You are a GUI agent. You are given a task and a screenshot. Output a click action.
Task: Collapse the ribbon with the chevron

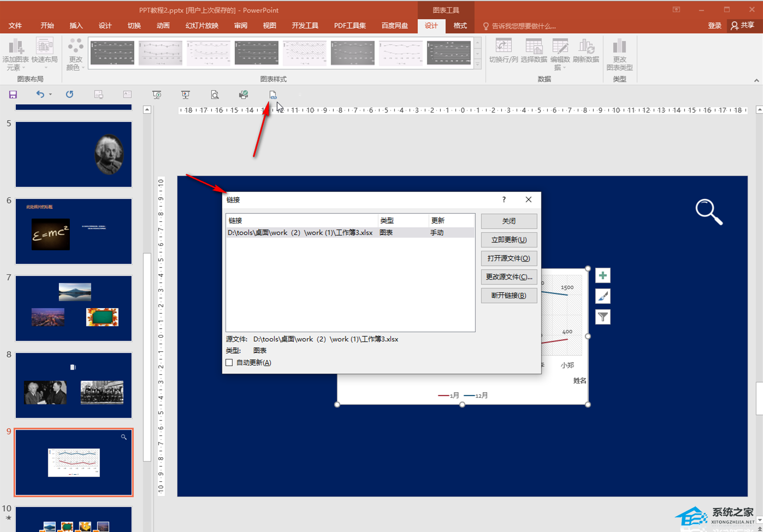[x=756, y=80]
